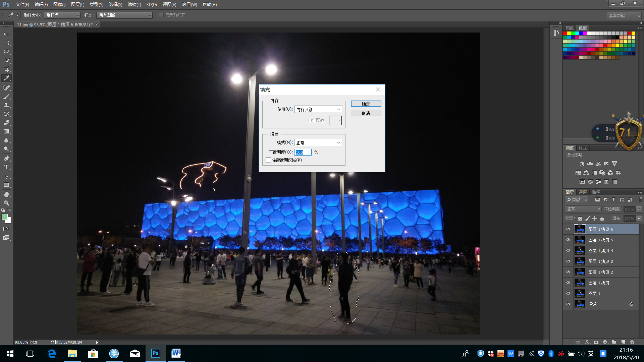The height and width of the screenshot is (362, 644).
Task: Open the Edit (编辑) menu
Action: [41, 5]
